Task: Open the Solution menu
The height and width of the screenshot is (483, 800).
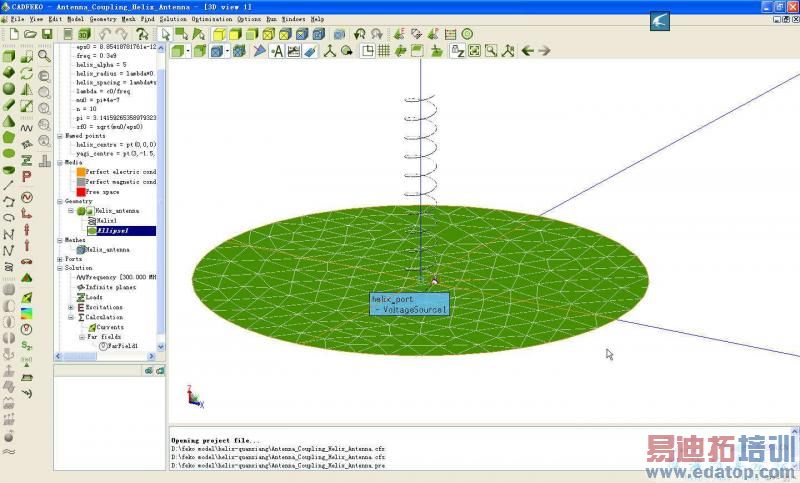Action: click(x=172, y=19)
